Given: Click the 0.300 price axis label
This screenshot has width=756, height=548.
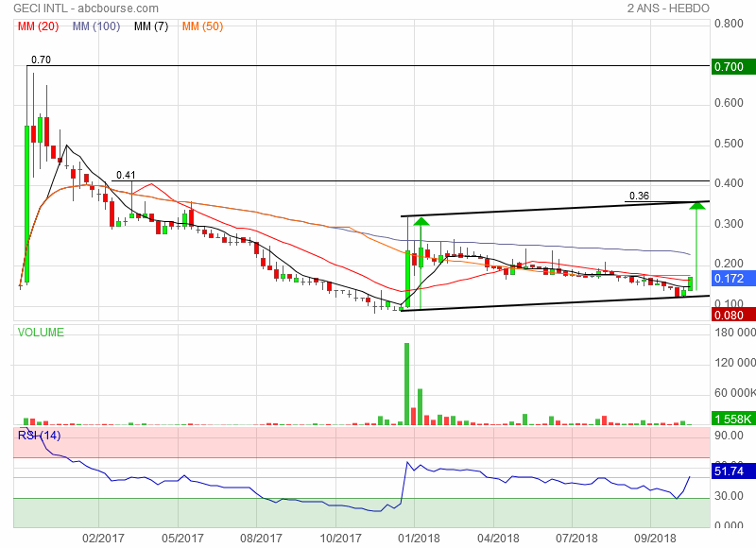Looking at the screenshot, I should pyautogui.click(x=729, y=224).
